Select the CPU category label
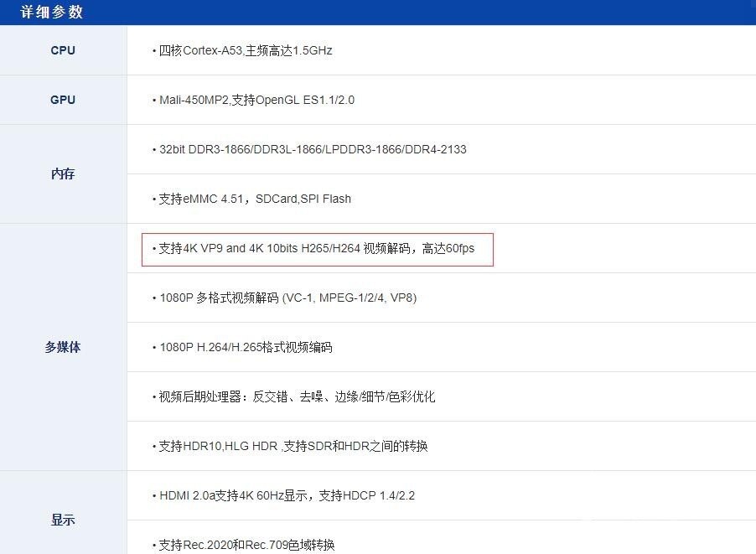The height and width of the screenshot is (554, 756). coord(62,50)
